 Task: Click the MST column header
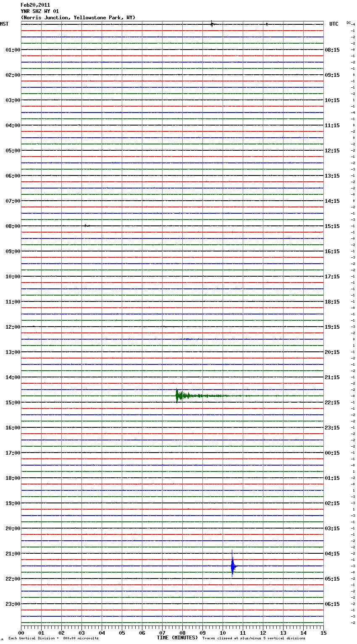pos(4,24)
